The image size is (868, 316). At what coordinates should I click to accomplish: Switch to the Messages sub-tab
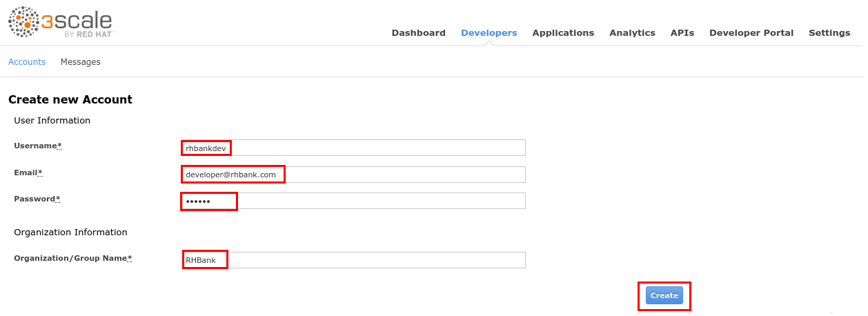(x=80, y=62)
